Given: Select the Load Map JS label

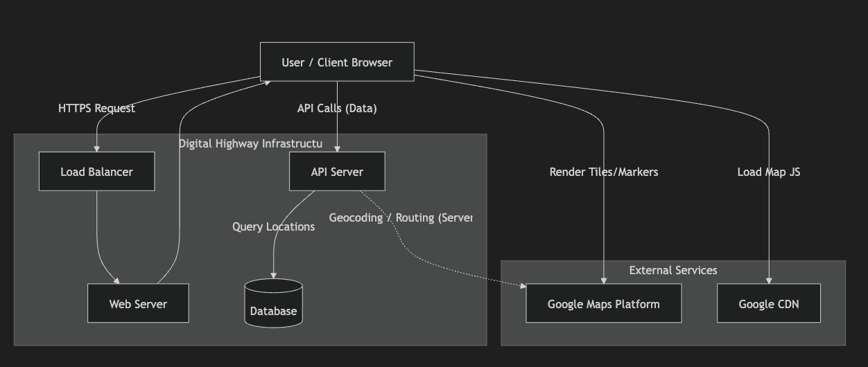Looking at the screenshot, I should (x=768, y=172).
